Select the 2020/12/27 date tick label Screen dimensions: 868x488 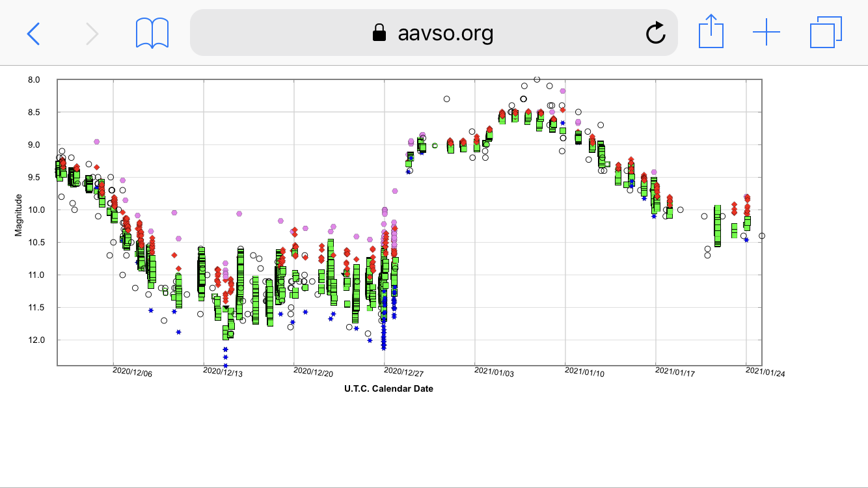403,372
